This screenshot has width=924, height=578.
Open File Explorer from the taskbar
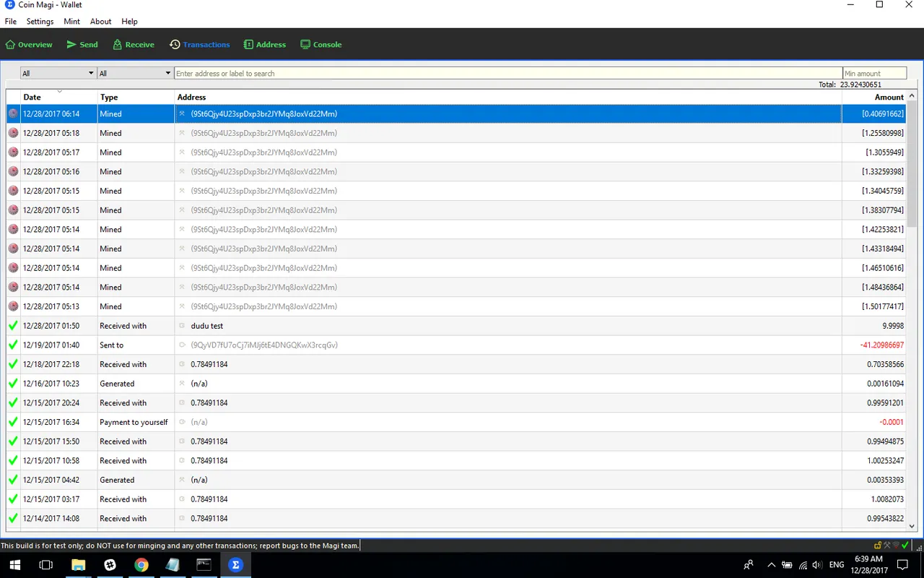(78, 565)
